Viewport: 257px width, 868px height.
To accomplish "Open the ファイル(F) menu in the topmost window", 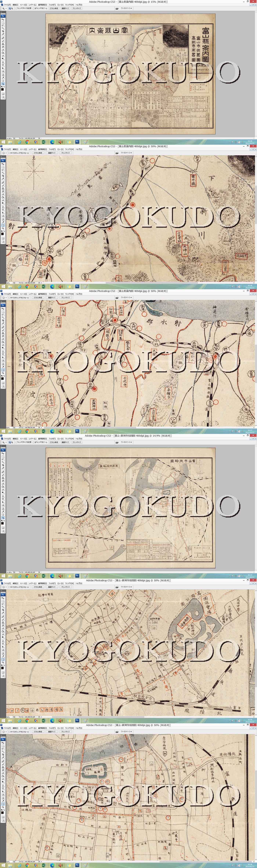I will pyautogui.click(x=7, y=5).
